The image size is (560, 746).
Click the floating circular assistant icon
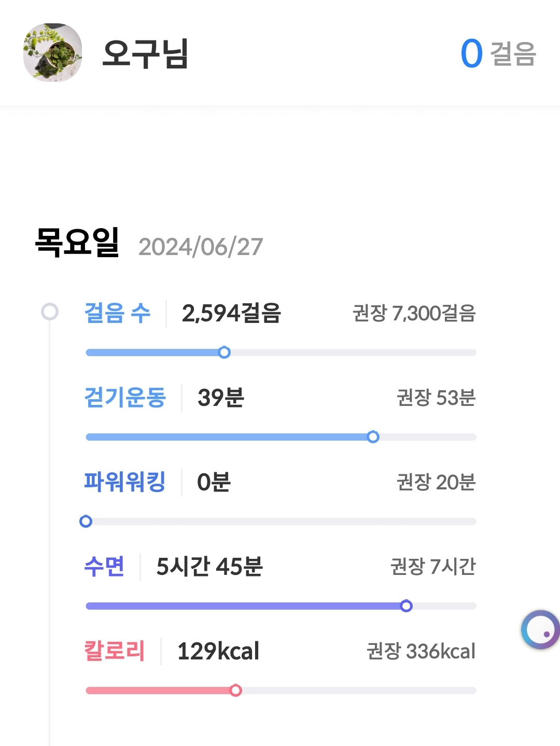(540, 630)
